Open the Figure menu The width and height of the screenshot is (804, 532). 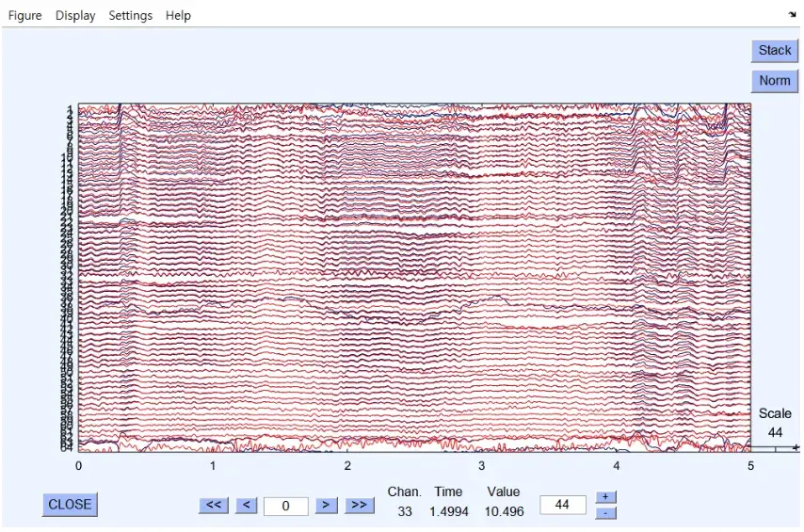[24, 15]
